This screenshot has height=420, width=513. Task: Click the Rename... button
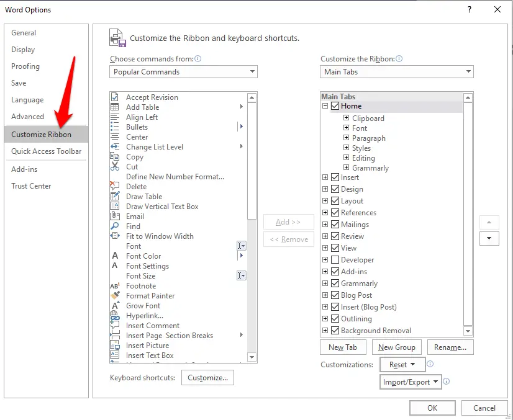[450, 347]
